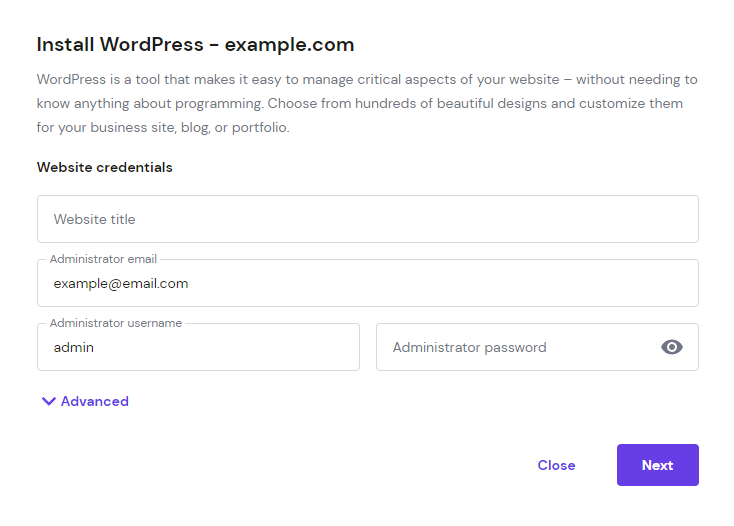Click the example@email.com text value
734x526 pixels.
(x=121, y=284)
